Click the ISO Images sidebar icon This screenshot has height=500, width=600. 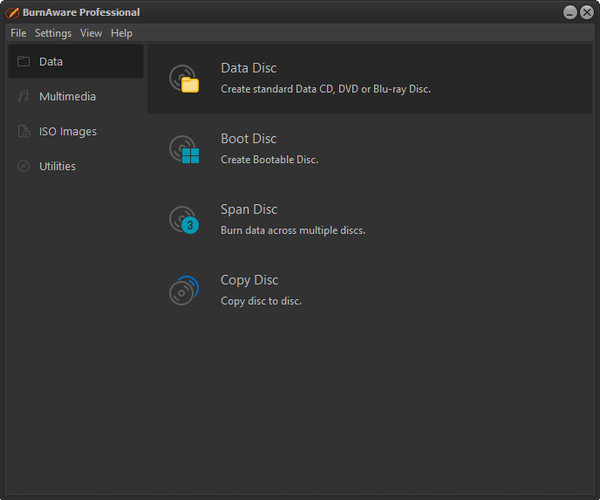coord(23,132)
